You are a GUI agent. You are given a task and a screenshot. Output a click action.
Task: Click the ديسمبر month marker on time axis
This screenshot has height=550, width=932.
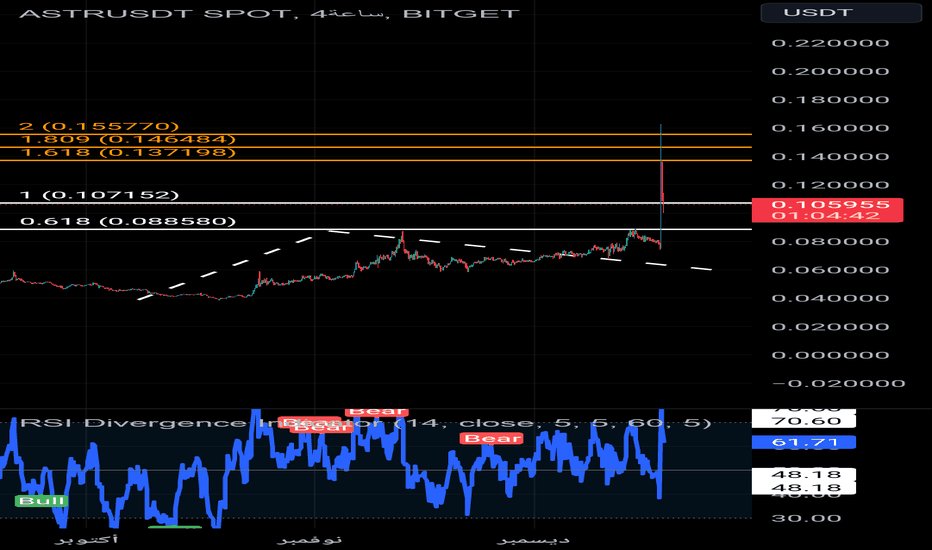533,539
